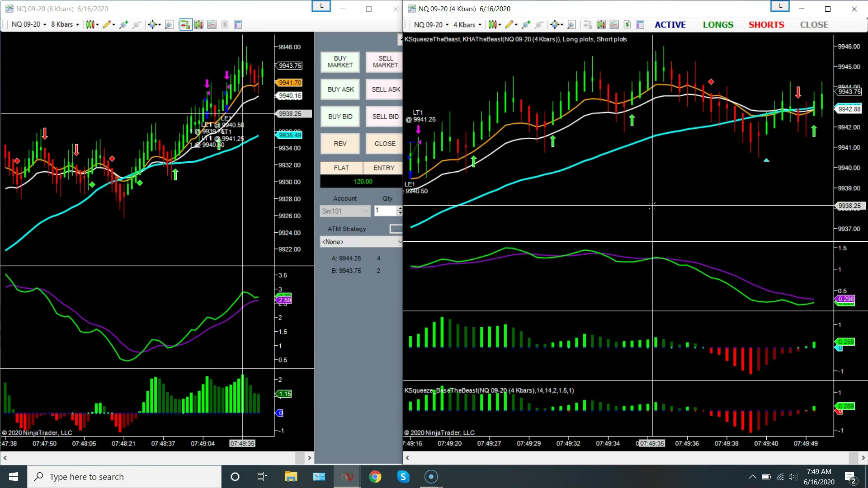Click the REV reverse position button
The width and height of the screenshot is (868, 488).
(x=340, y=144)
